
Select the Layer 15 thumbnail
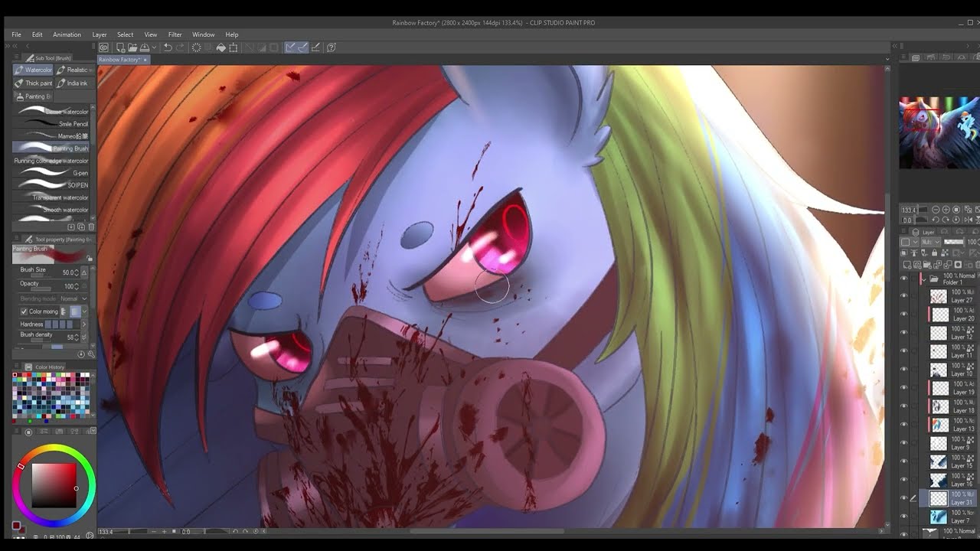pos(939,462)
